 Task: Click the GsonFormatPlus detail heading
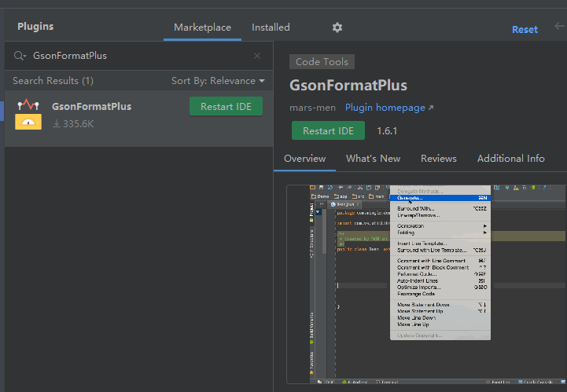(348, 86)
